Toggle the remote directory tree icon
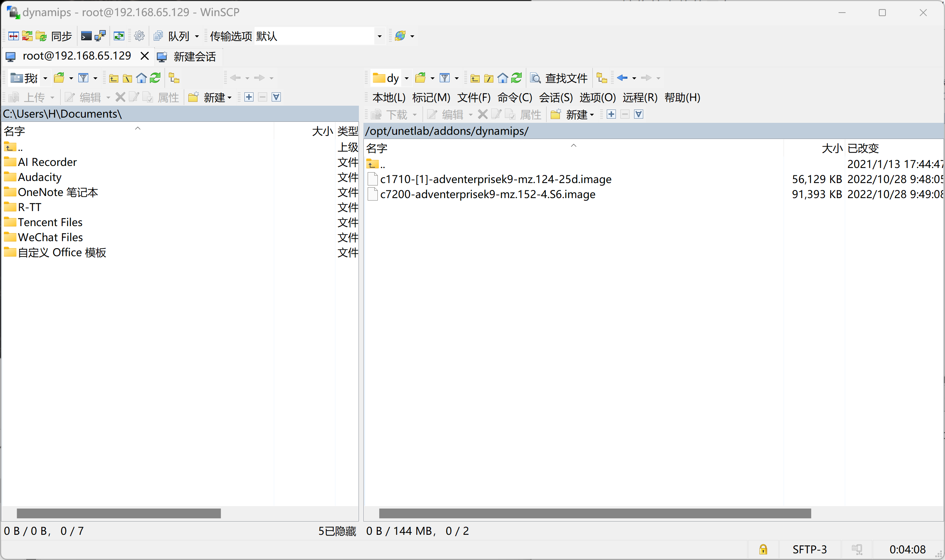 point(602,78)
